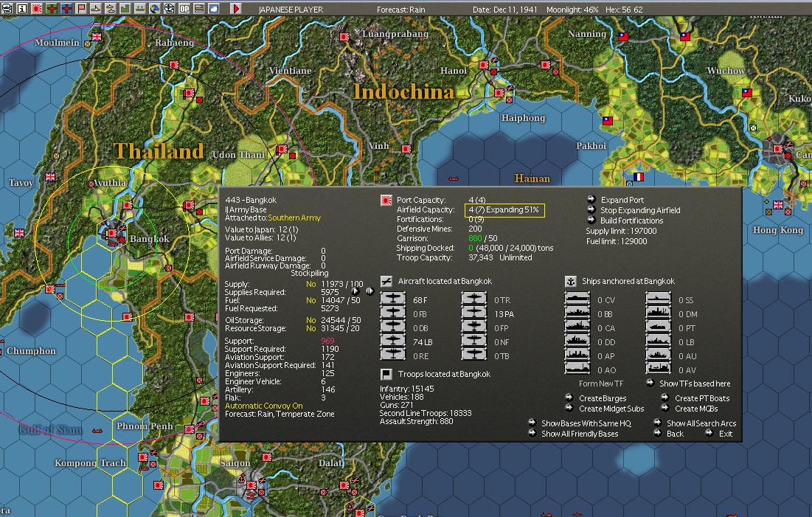Click the carrier ship icon beside 0 CV

pyautogui.click(x=577, y=299)
